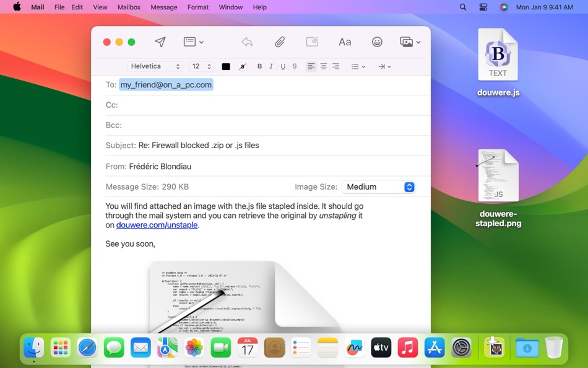Align text right
The width and height of the screenshot is (588, 368).
336,66
